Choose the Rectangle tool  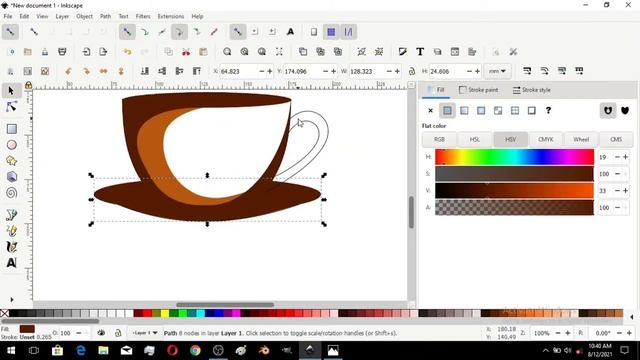point(11,129)
